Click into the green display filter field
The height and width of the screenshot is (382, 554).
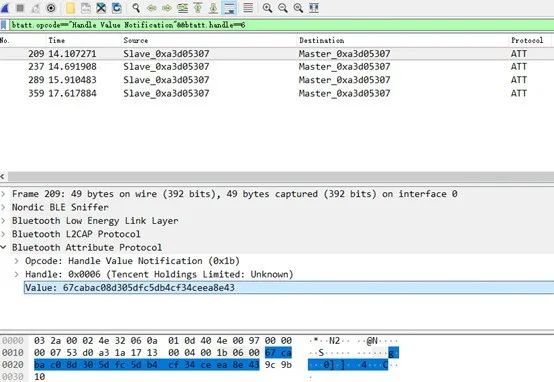tap(281, 25)
